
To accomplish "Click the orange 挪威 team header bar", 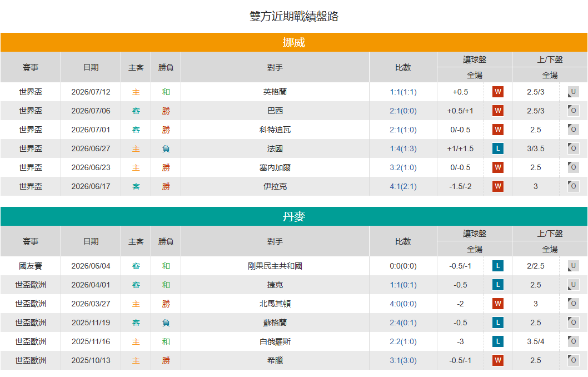I will pyautogui.click(x=294, y=42).
